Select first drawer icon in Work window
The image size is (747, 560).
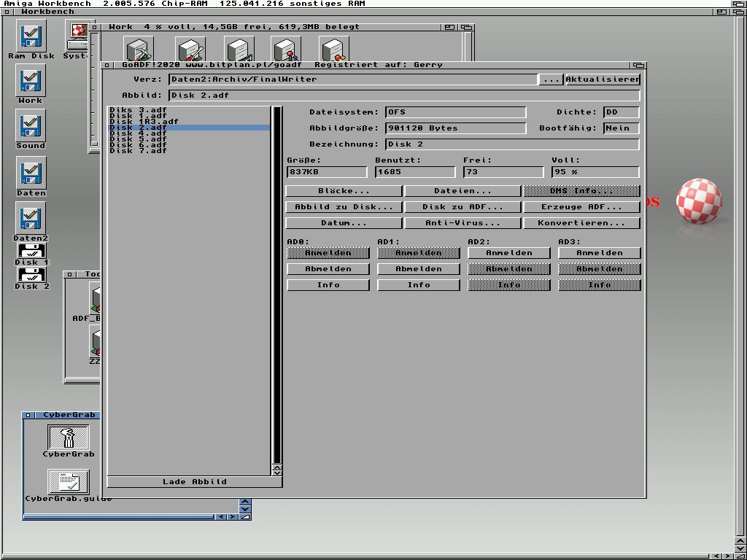click(139, 49)
